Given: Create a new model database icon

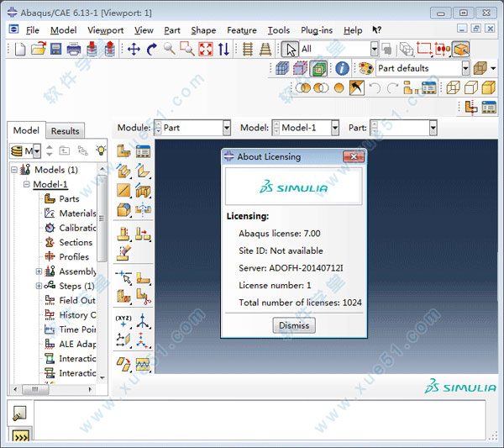Looking at the screenshot, I should pos(20,50).
